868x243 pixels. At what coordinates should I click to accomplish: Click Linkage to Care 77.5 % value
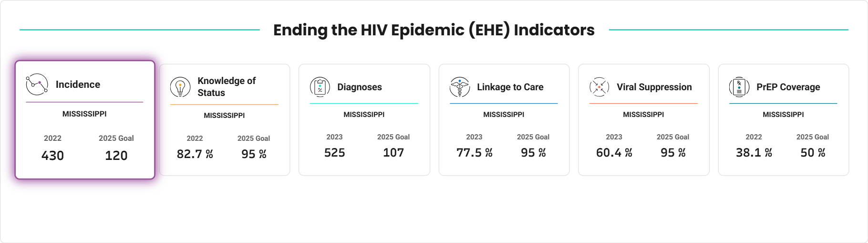click(474, 153)
